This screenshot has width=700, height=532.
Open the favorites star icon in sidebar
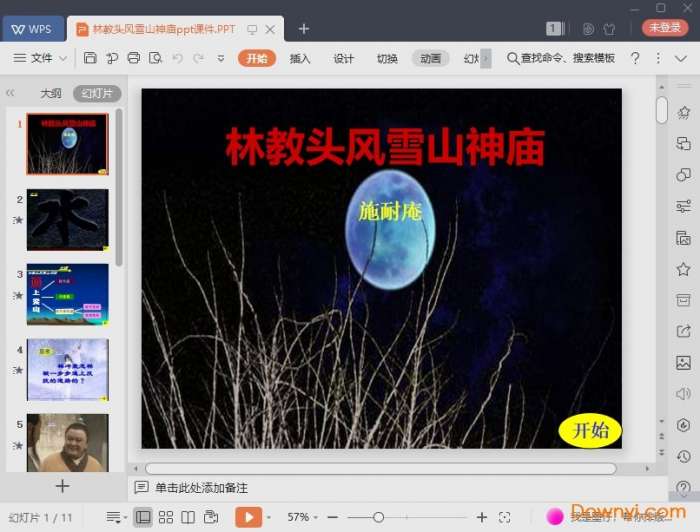683,269
